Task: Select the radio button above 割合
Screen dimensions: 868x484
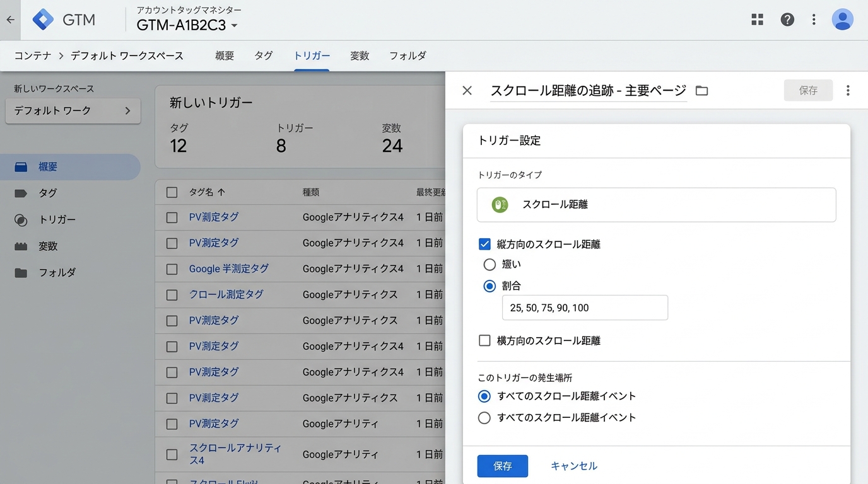Action: tap(490, 265)
